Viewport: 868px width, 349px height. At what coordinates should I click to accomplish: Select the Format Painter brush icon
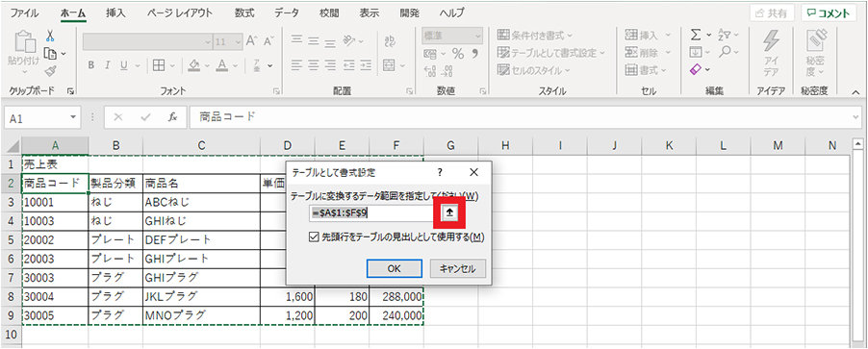pyautogui.click(x=50, y=70)
